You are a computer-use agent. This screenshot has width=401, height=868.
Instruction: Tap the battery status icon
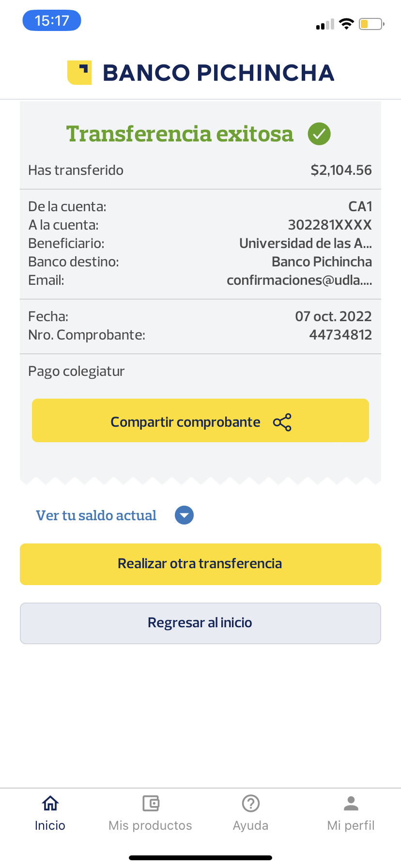pyautogui.click(x=371, y=24)
